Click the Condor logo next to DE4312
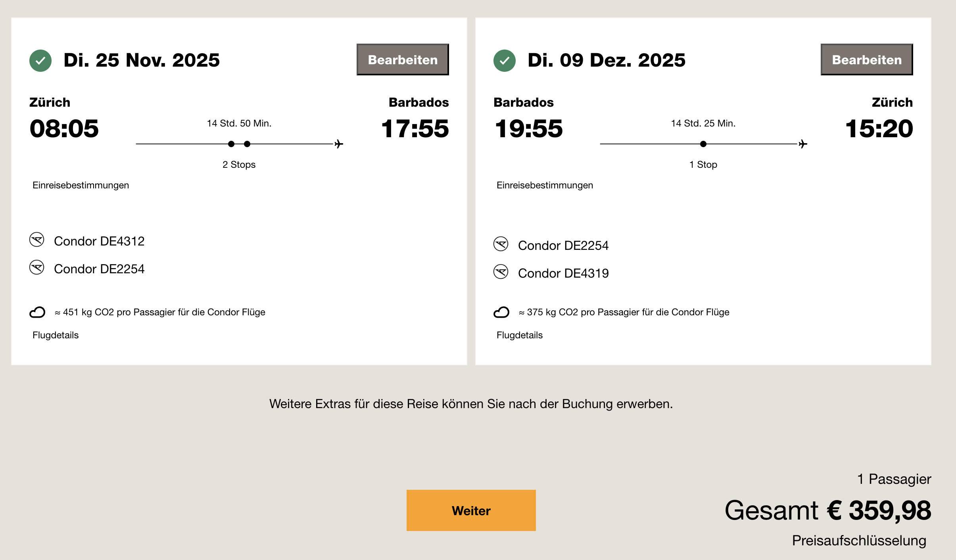 [37, 240]
